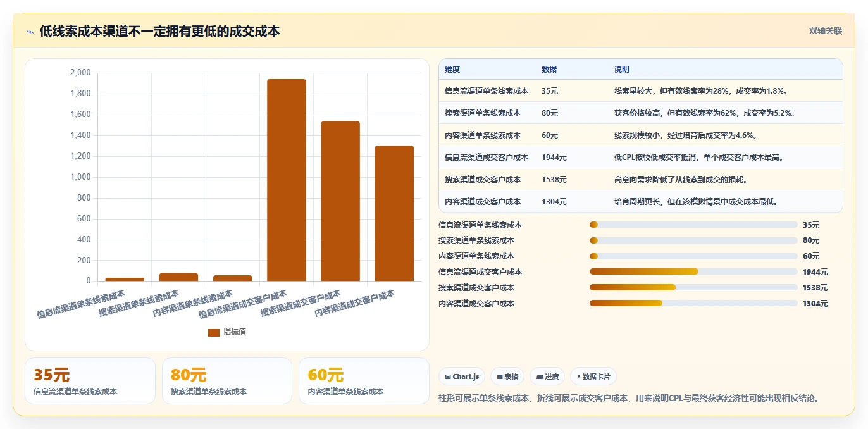Click the 1944元 progress bar
Screen dimensions: 868x429
[693, 272]
